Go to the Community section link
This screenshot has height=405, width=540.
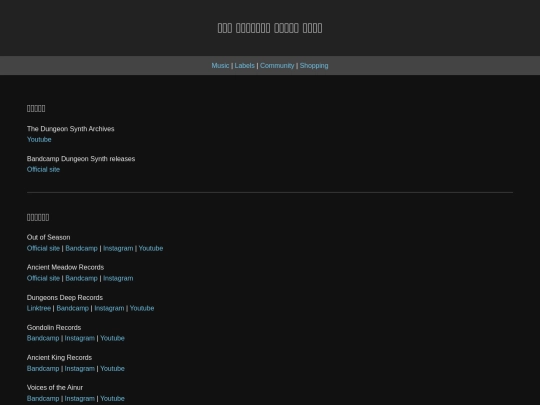point(277,65)
